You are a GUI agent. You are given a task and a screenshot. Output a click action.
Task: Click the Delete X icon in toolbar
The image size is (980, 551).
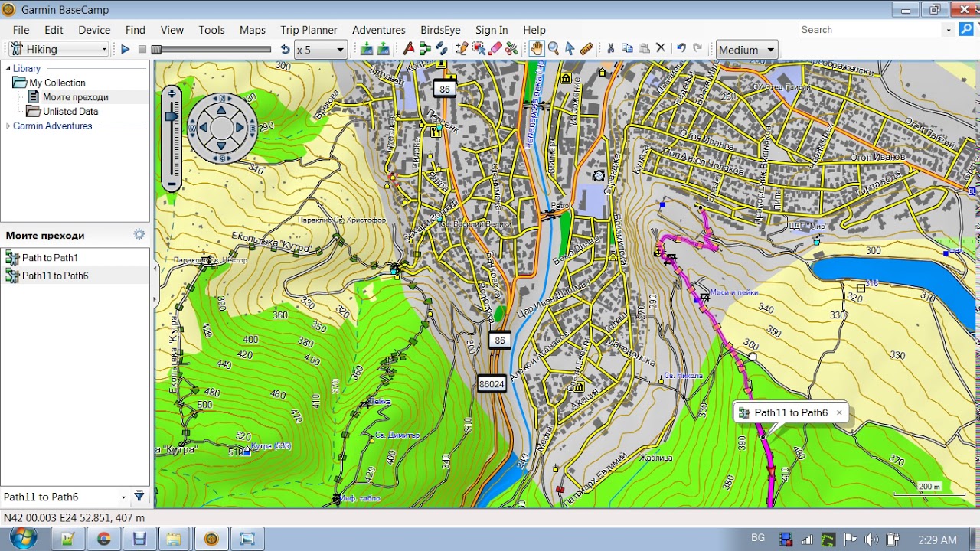[x=661, y=49]
